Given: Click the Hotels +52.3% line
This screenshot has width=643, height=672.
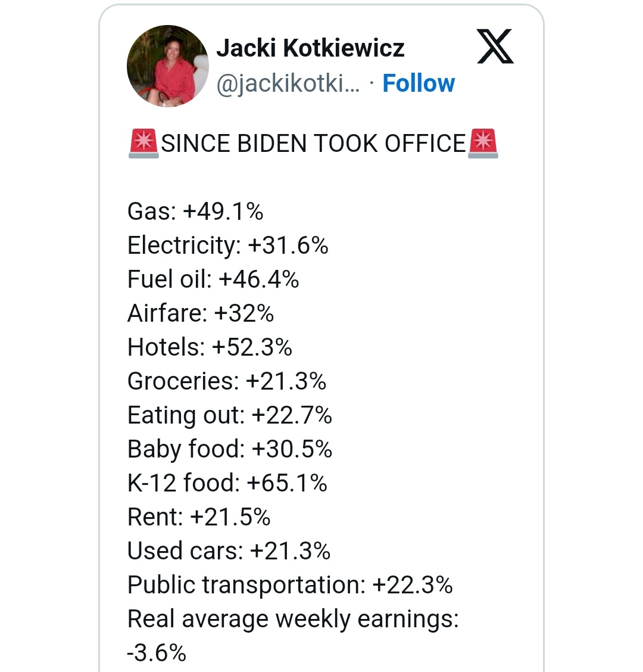Looking at the screenshot, I should coord(210,347).
